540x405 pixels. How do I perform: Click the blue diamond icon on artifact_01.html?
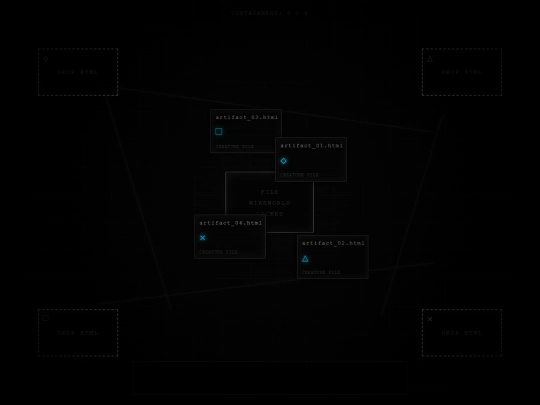tap(283, 161)
